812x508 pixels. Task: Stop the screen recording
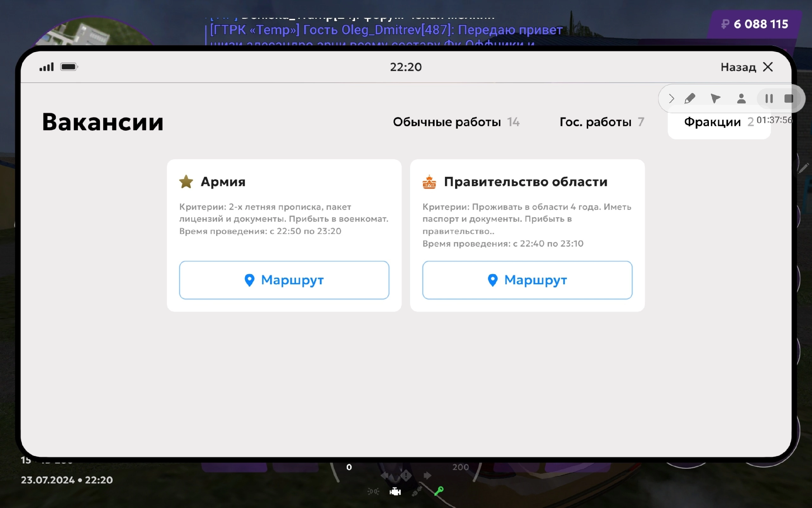(789, 98)
